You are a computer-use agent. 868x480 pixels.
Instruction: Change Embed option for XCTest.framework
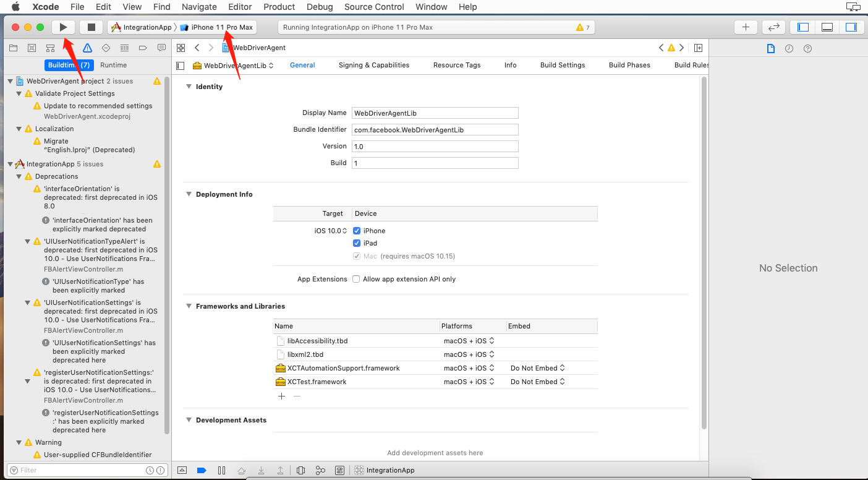click(x=538, y=382)
